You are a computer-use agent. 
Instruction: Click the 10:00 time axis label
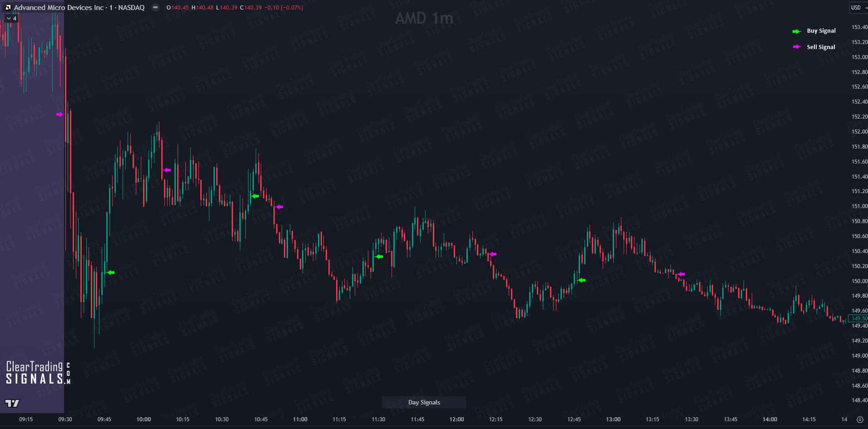(x=144, y=419)
